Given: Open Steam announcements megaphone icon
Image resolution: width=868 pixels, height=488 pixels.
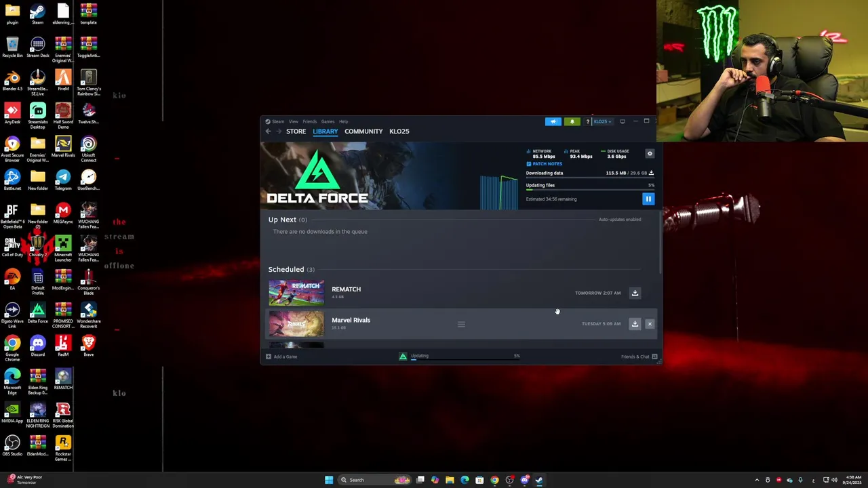Looking at the screenshot, I should point(553,121).
